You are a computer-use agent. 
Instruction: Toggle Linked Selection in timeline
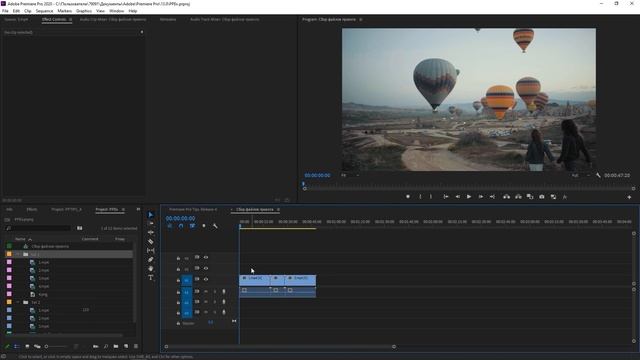point(192,226)
